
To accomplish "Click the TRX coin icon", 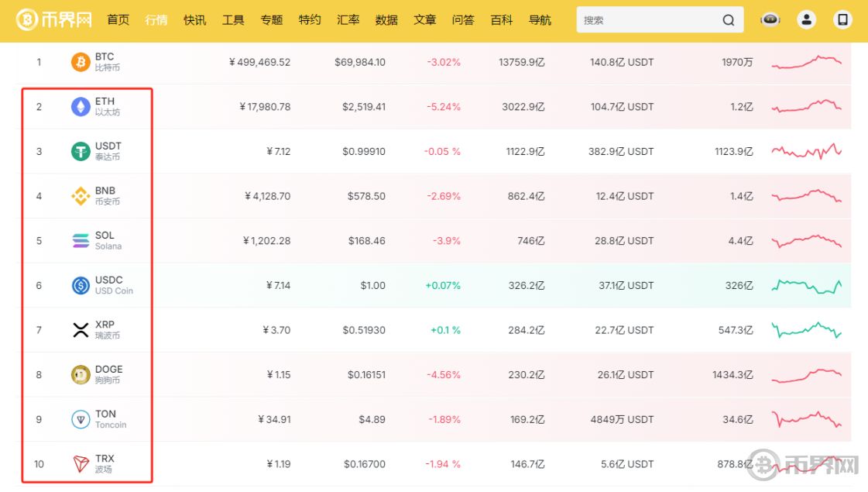I will point(81,464).
